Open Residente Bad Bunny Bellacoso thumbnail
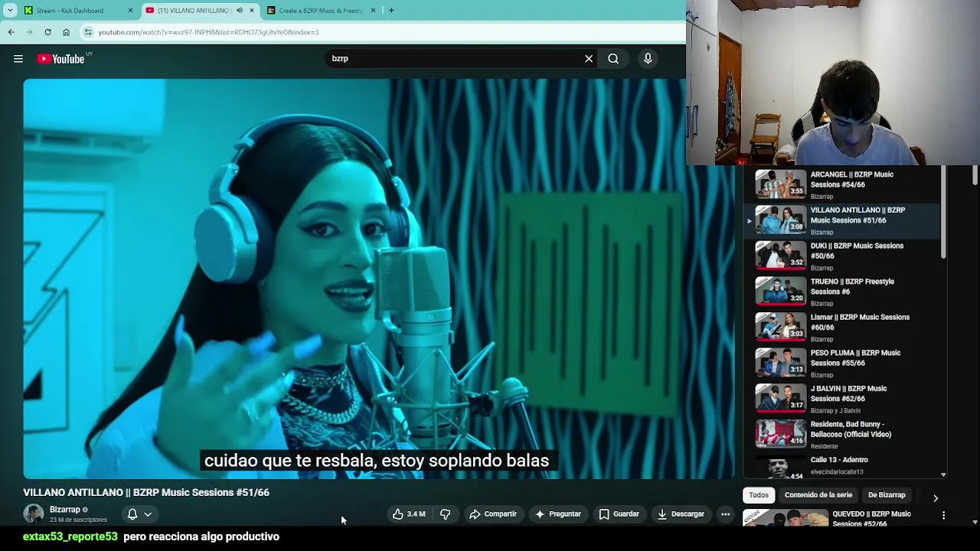 tap(781, 434)
